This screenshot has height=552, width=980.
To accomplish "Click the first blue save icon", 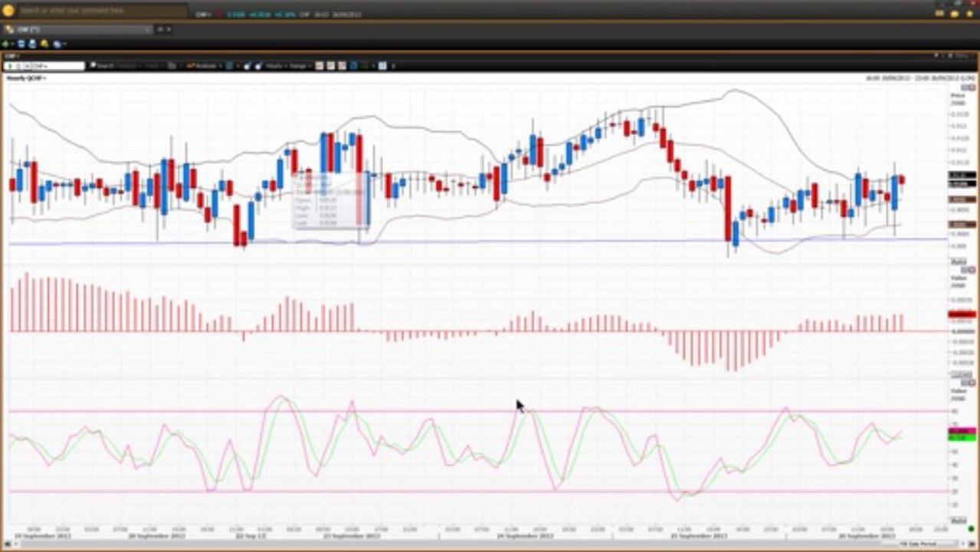I will coord(21,44).
